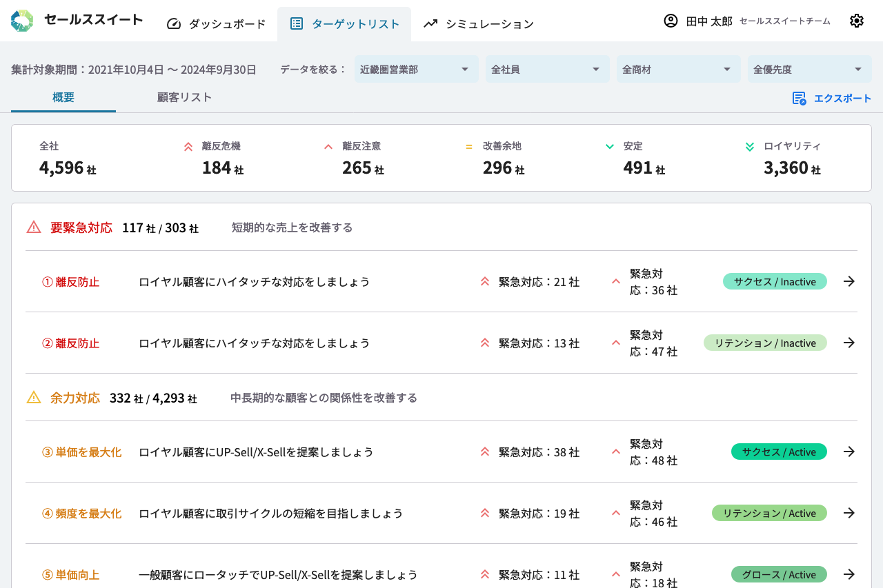Click the double-chevron icon beside 緊急対応：19 社
Image resolution: width=883 pixels, height=588 pixels.
pyautogui.click(x=485, y=513)
